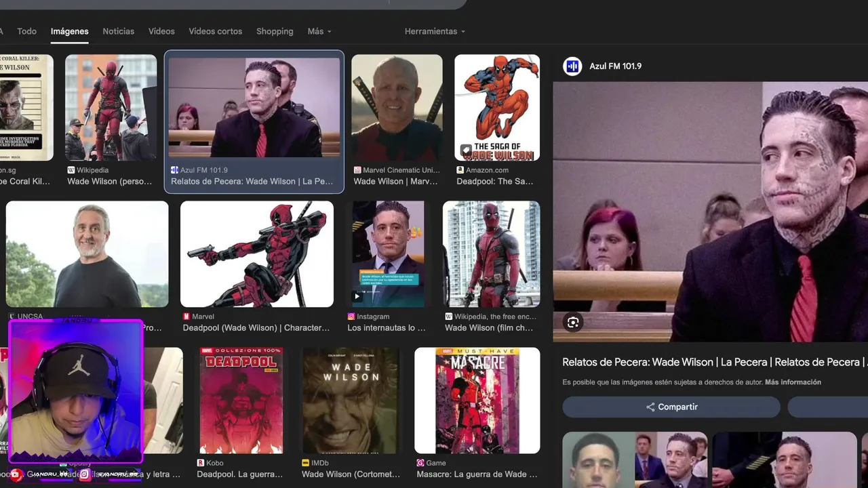Open the Shopping tab
This screenshot has height=488, width=868.
(x=275, y=31)
